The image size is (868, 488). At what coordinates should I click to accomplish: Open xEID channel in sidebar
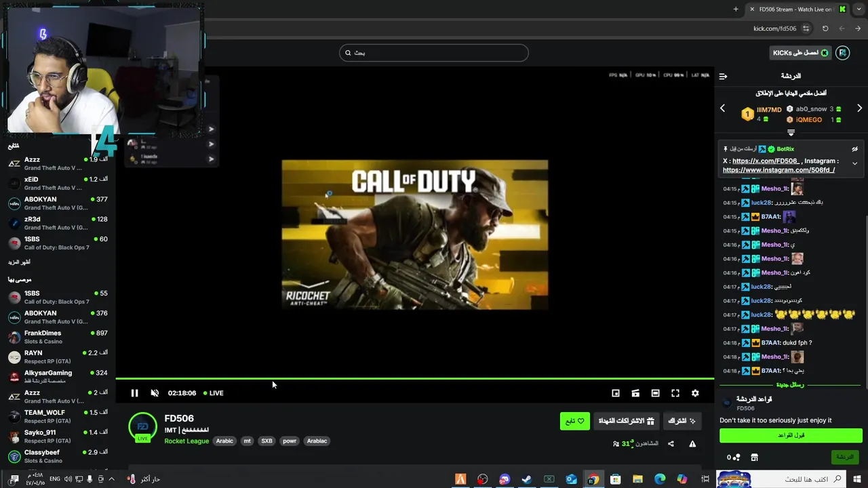[x=58, y=184]
